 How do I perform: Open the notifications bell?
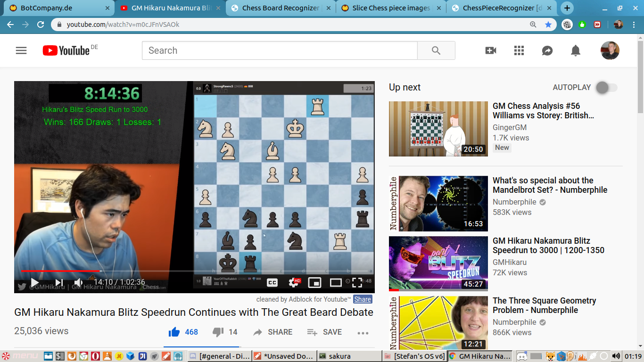[x=576, y=50]
